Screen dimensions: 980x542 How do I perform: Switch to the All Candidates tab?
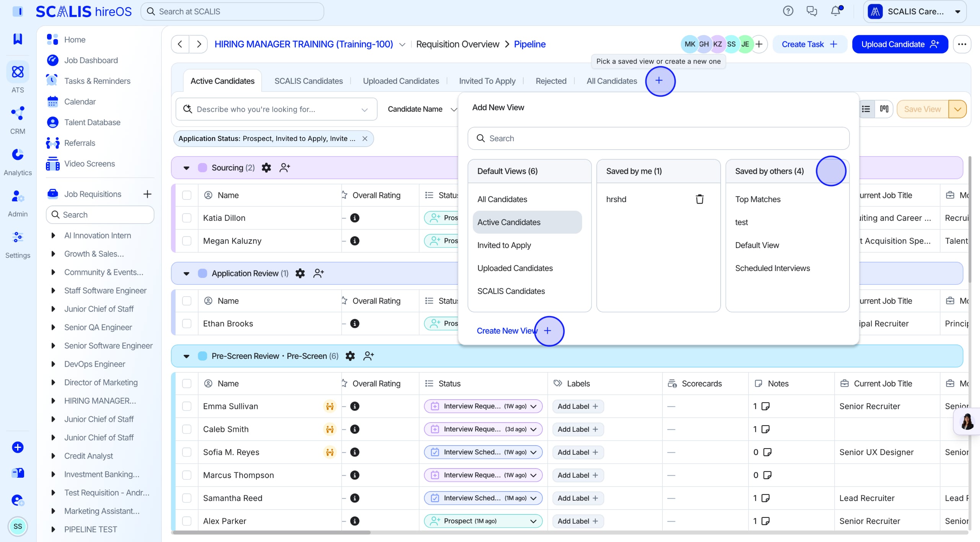[612, 81]
